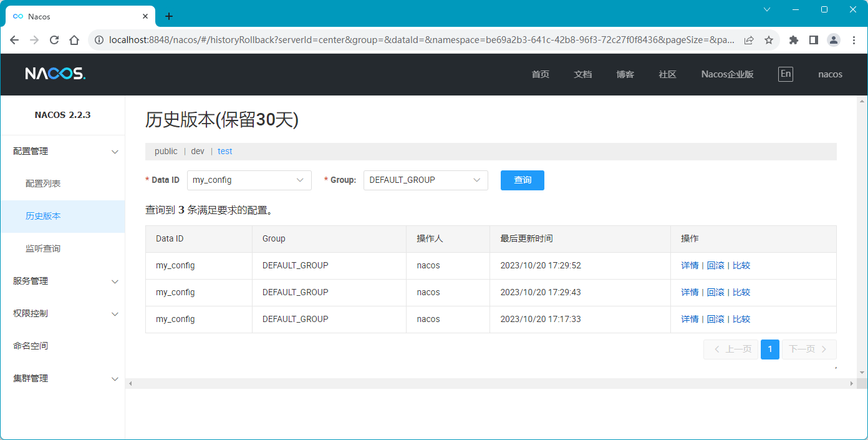868x440 pixels.
Task: Click 比较 for the 17:29:52 record
Action: 741,265
